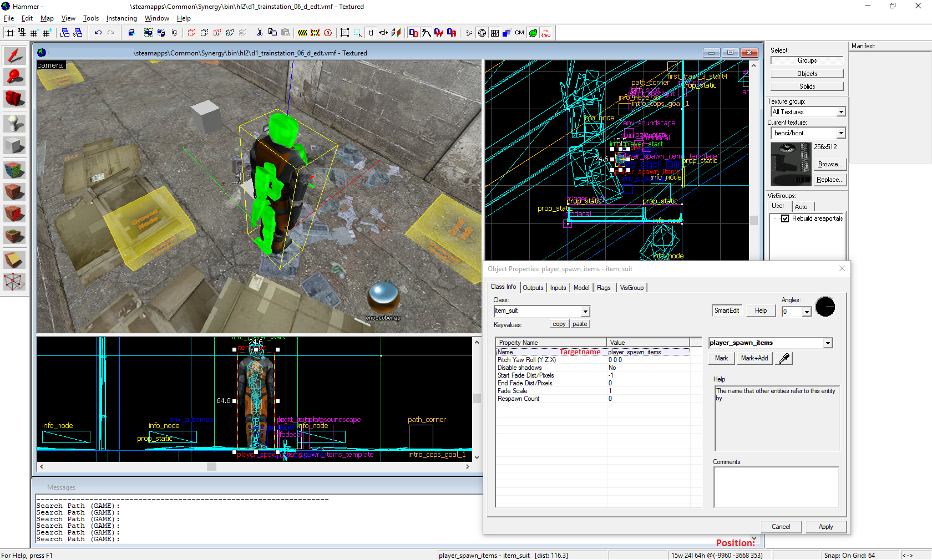Click the Undo arrow in the toolbar

coord(98,33)
